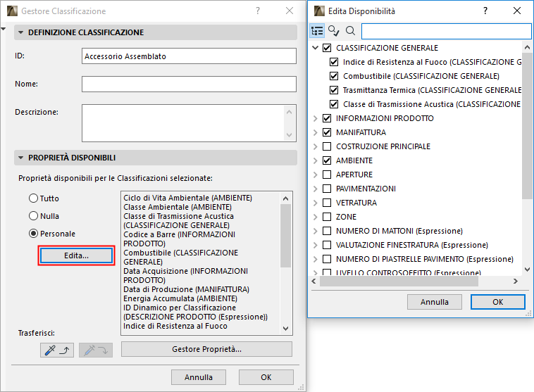Screen dimensions: 534x392
Task: Collapse PROPRIETÀ DISPONIBILI panel
Action: coord(20,158)
